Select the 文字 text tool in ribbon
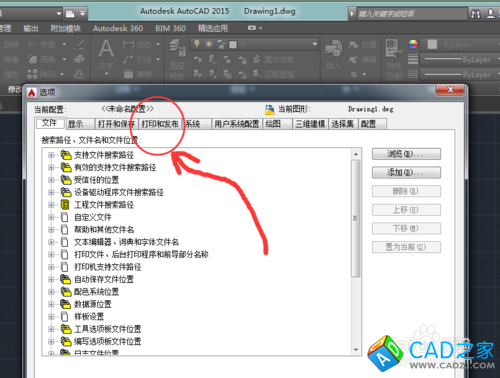 (106, 54)
